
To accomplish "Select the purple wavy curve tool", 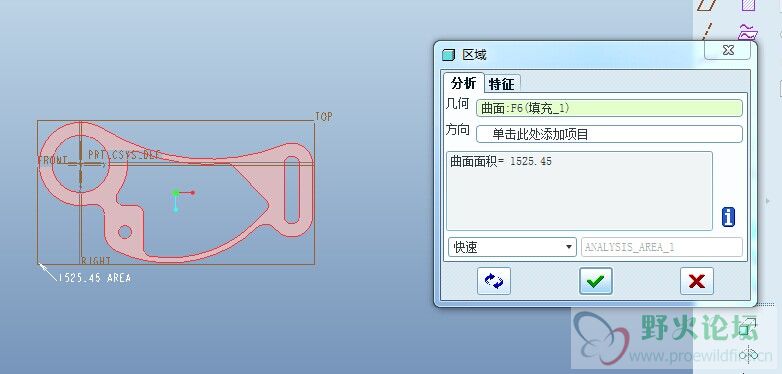I will 748,32.
